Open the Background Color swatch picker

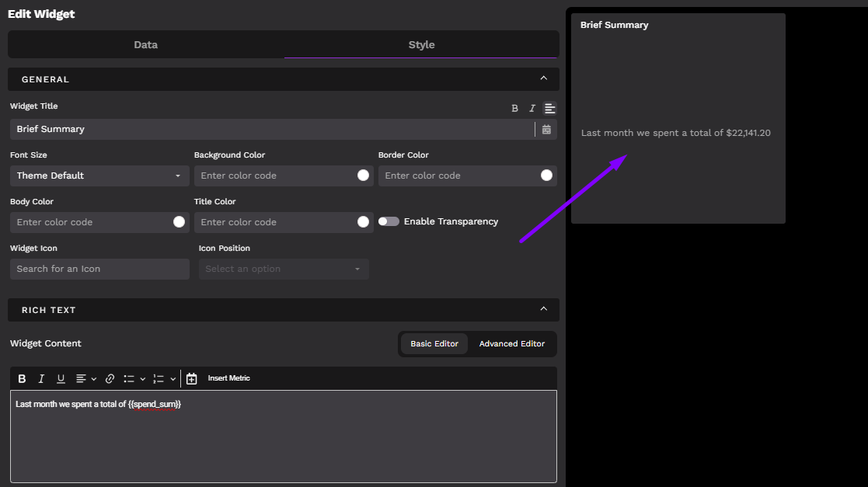point(363,176)
